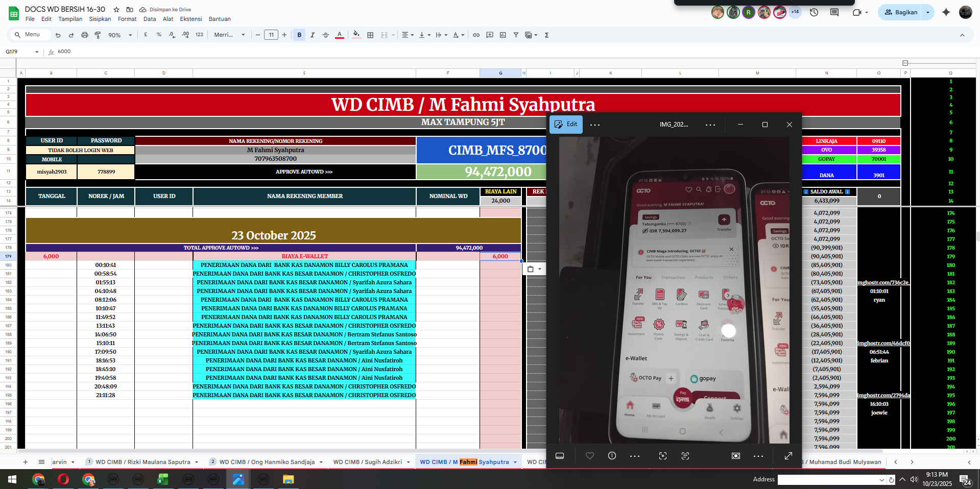Open the paste options dropdown
980x489 pixels.
534,269
